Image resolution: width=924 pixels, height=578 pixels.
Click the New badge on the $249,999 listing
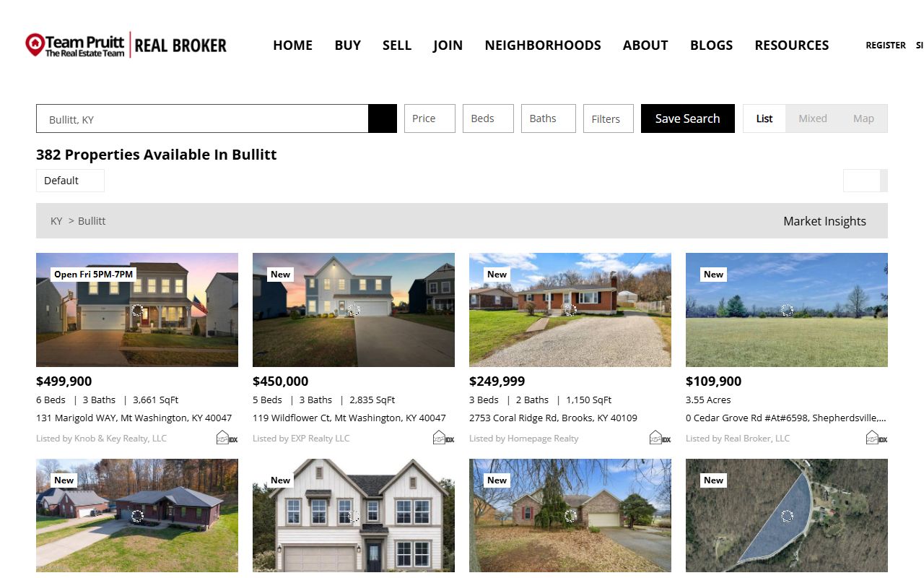click(x=497, y=275)
